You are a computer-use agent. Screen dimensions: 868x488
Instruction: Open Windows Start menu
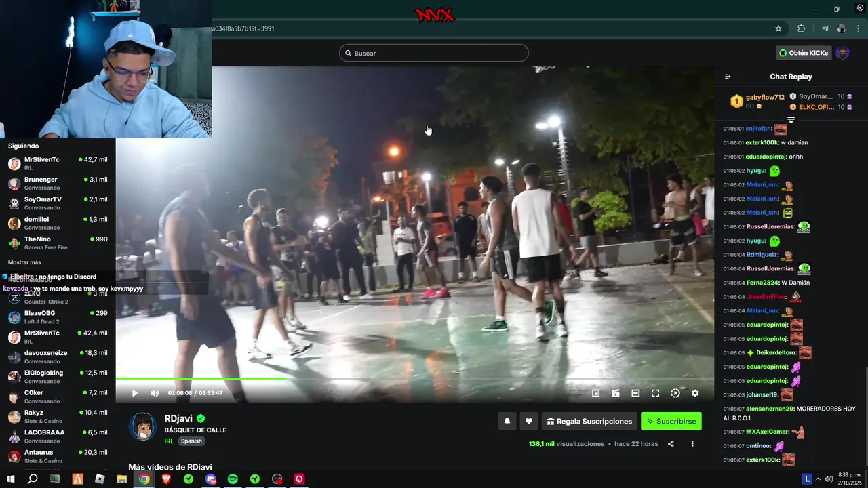pos(10,479)
